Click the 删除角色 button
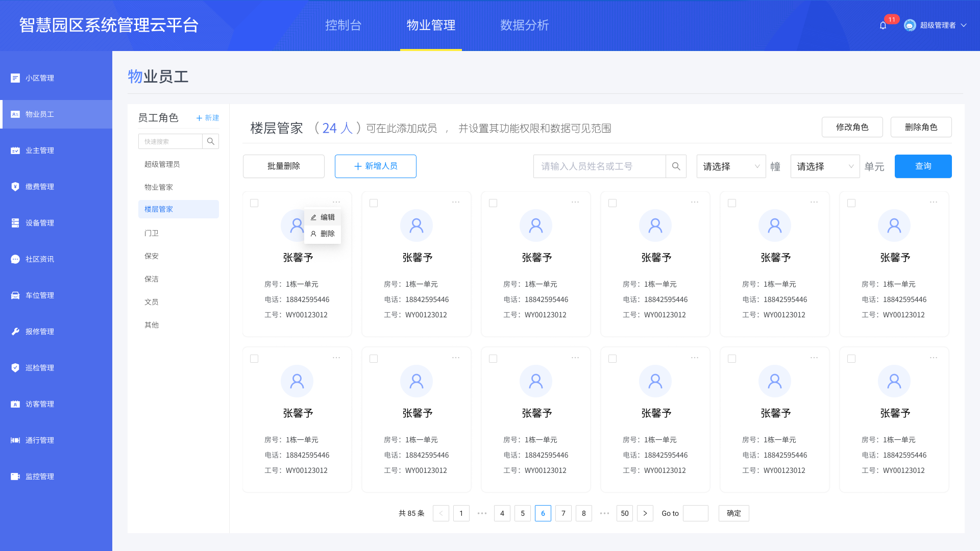The width and height of the screenshot is (980, 551). 921,127
